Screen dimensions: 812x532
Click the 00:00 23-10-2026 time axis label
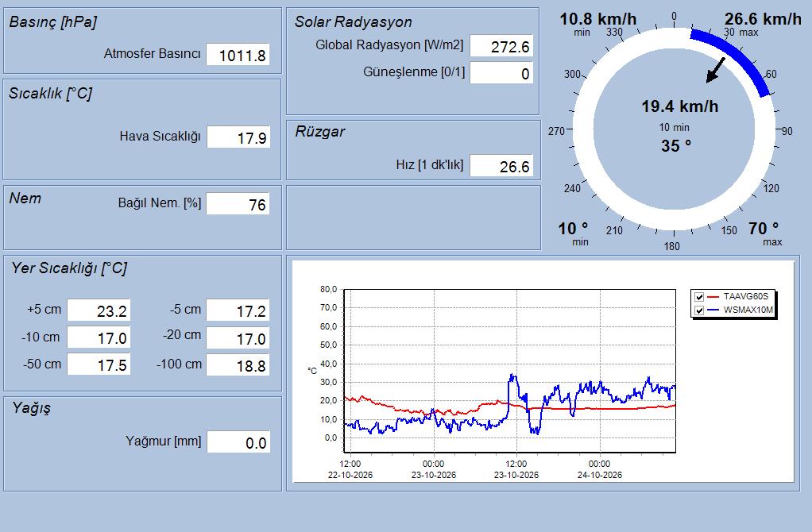point(434,469)
